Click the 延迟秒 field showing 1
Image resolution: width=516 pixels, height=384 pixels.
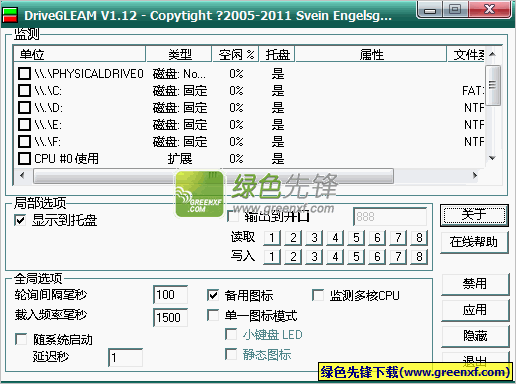pos(126,358)
